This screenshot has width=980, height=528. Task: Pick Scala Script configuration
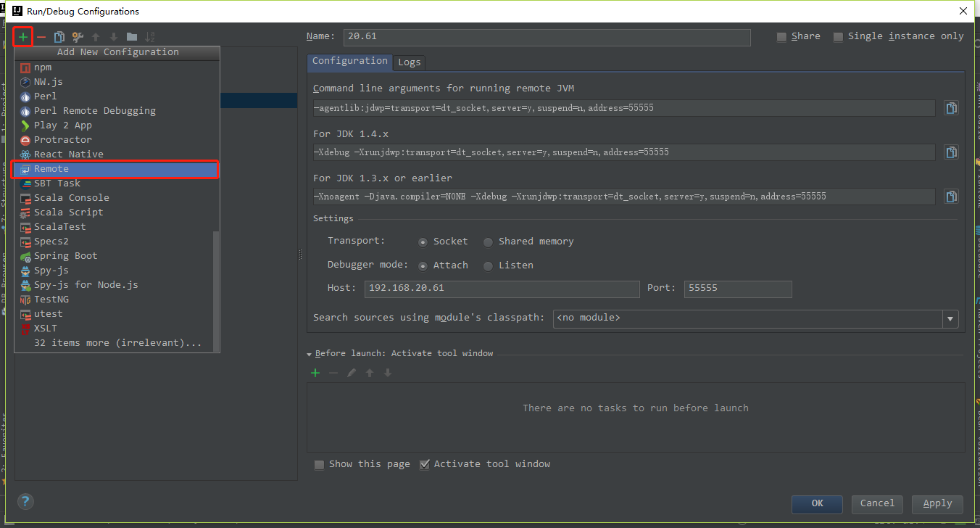click(x=117, y=213)
